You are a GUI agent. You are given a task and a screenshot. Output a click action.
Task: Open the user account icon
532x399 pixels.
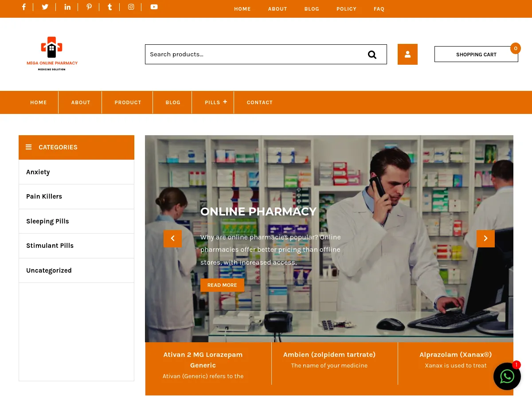[407, 54]
